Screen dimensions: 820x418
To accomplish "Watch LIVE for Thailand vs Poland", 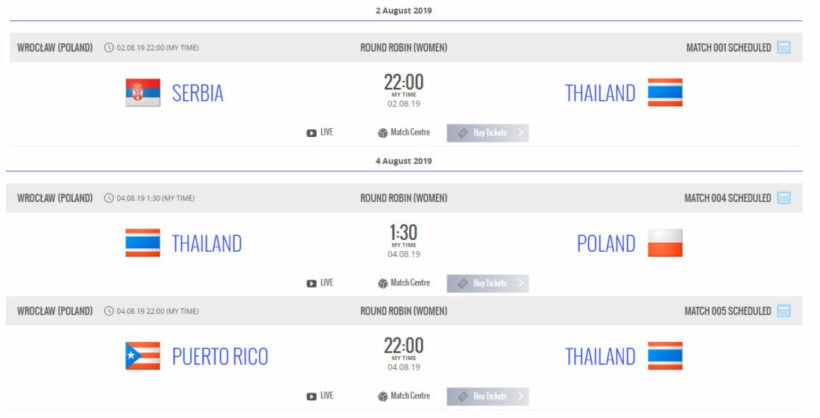I will coord(320,283).
